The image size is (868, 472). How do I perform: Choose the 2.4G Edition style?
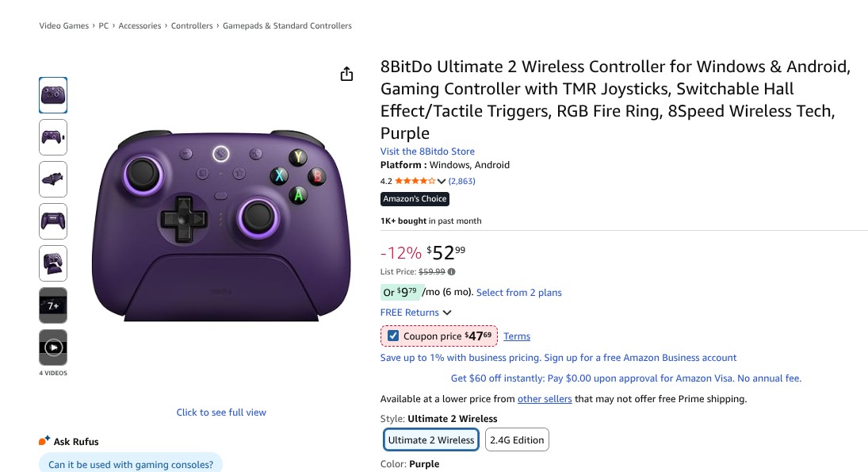pos(517,440)
